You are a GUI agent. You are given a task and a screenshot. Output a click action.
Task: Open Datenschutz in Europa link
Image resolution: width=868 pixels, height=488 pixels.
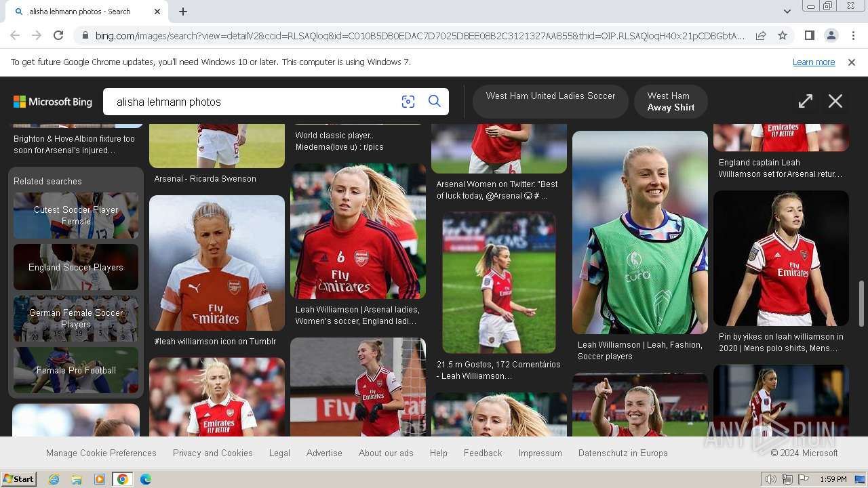tap(623, 453)
